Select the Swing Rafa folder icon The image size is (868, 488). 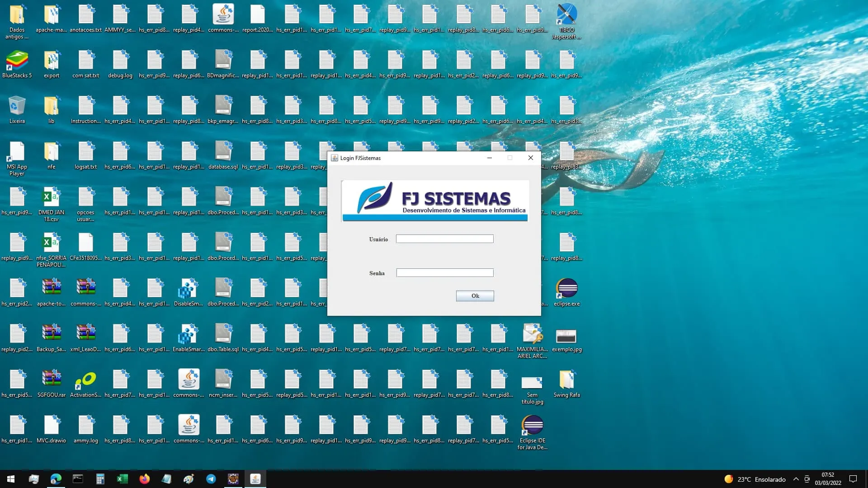[566, 384]
